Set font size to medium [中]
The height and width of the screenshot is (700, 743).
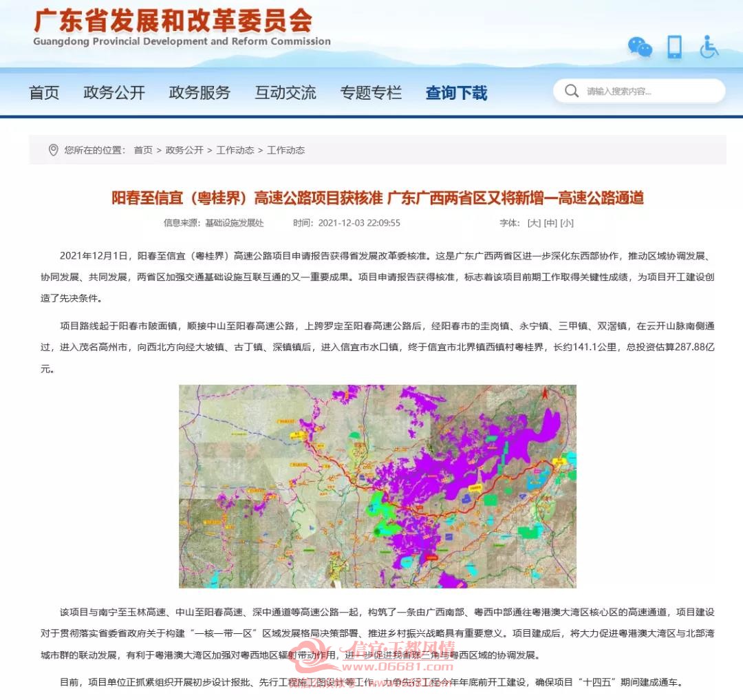coord(550,223)
